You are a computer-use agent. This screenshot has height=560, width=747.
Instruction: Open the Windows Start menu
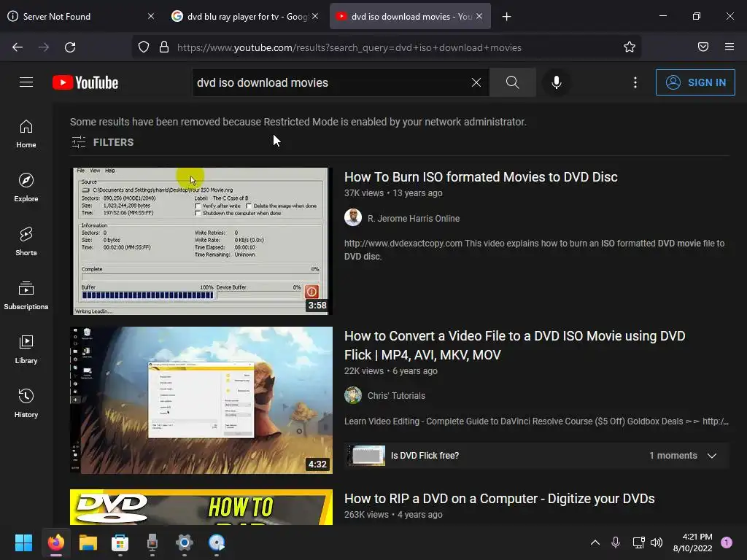(23, 542)
